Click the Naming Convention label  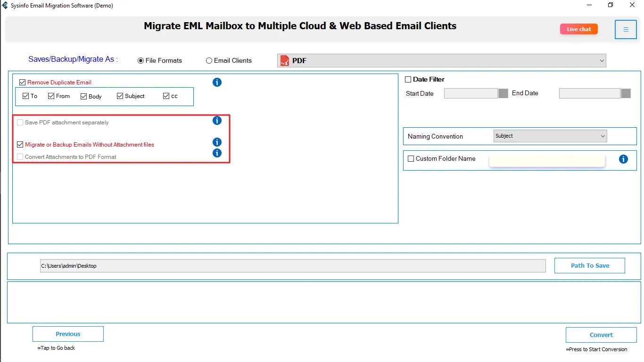pos(435,136)
